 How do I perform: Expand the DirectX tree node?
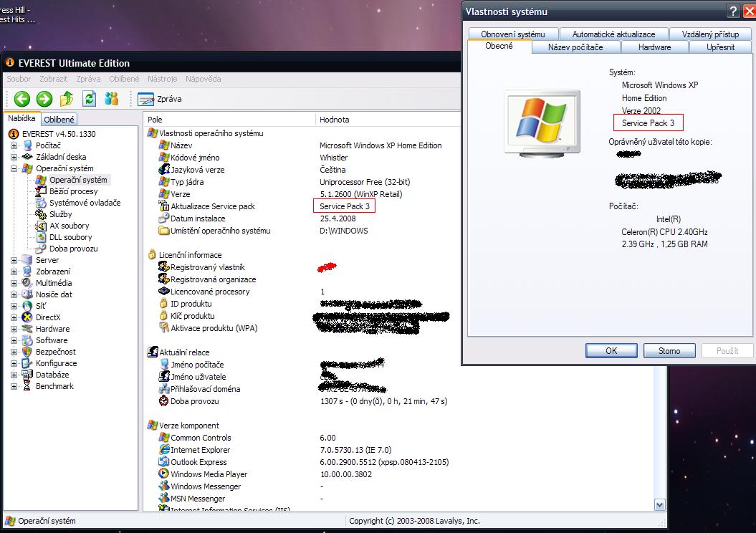(14, 317)
